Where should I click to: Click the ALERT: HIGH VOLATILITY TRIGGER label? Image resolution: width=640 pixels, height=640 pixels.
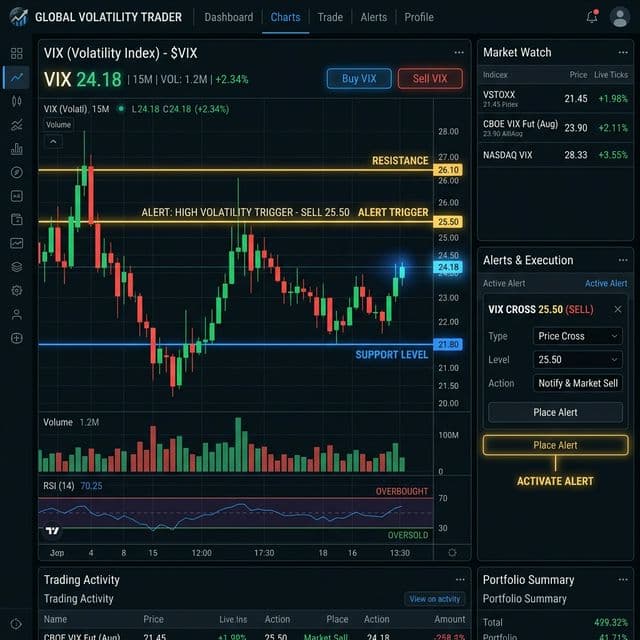point(245,212)
